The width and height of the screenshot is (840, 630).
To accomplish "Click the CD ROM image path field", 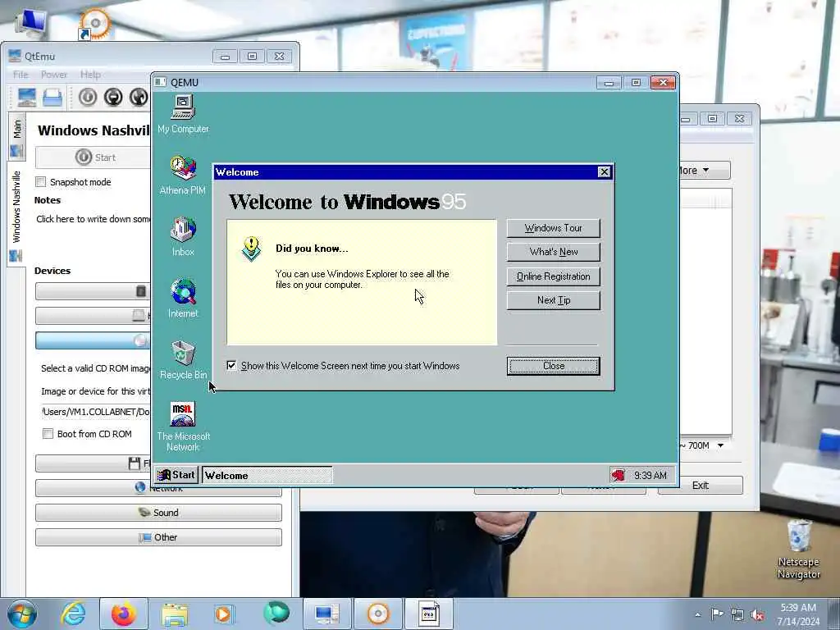I will pyautogui.click(x=96, y=412).
